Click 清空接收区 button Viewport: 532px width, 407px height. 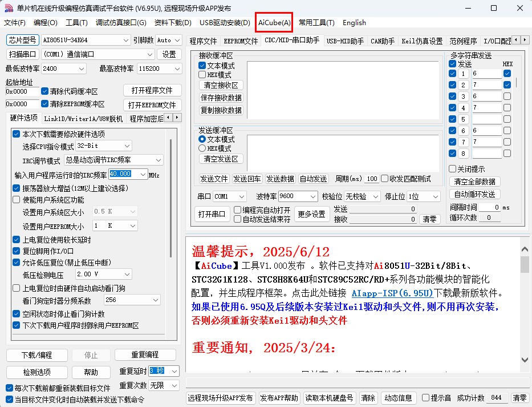tap(221, 85)
